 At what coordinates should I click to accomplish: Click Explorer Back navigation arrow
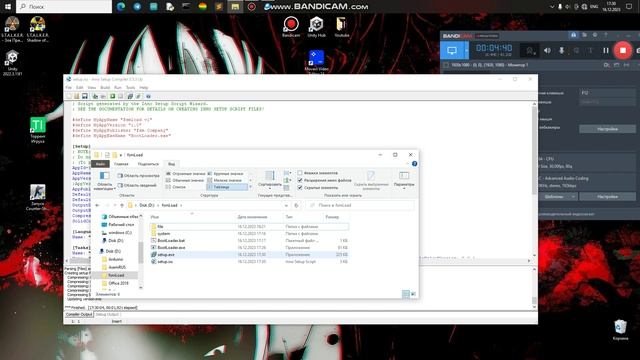[x=98, y=205]
